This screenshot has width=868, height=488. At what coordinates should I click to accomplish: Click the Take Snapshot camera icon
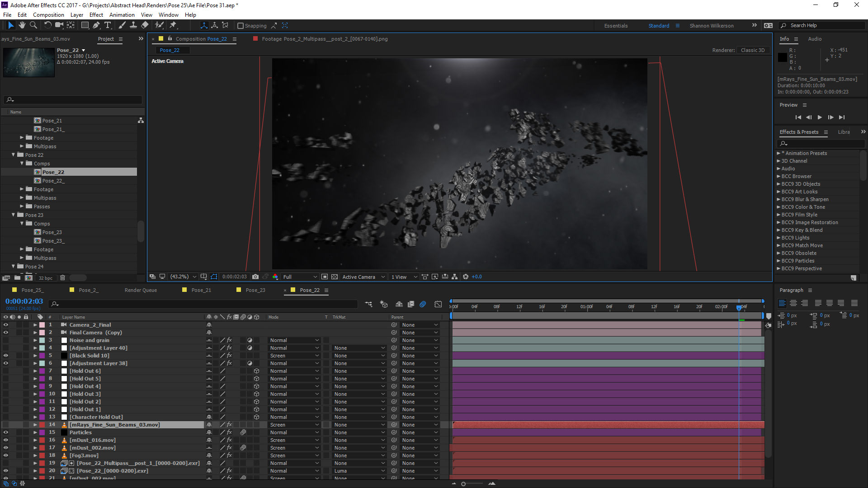[x=255, y=277]
